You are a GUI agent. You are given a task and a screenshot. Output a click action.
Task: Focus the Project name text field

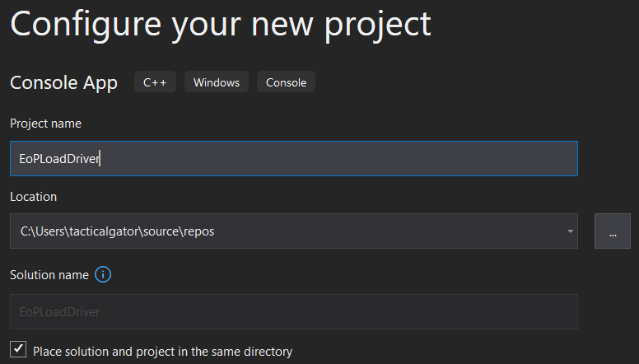point(294,159)
